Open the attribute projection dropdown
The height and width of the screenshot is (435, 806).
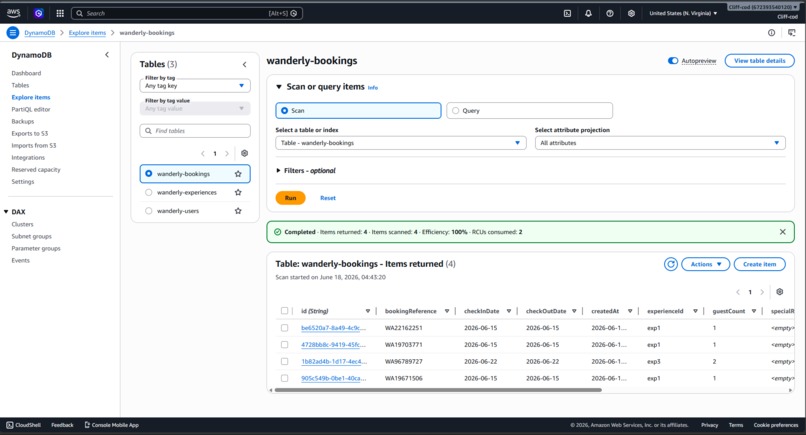tap(660, 143)
